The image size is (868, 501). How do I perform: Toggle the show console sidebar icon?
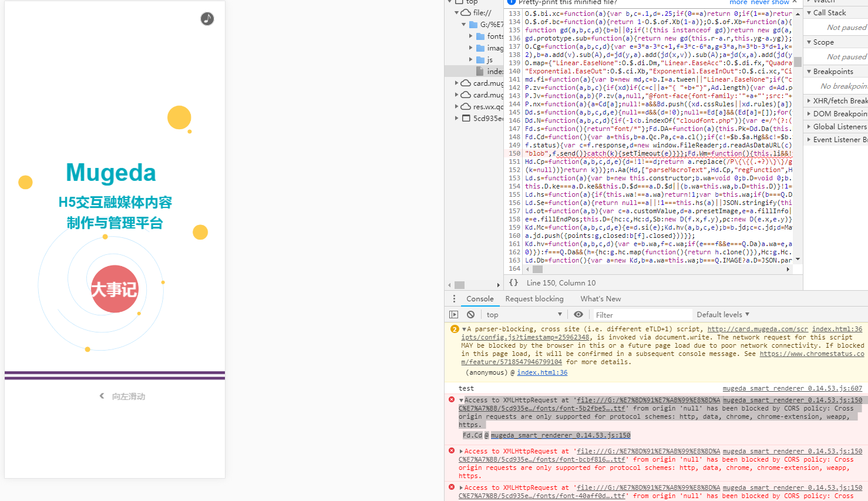coord(453,314)
